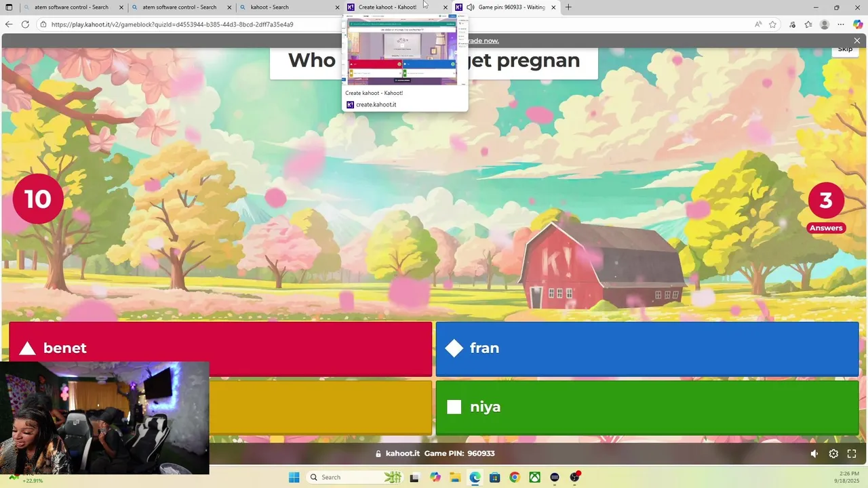
Task: Open Kahoot game settings gear
Action: click(x=833, y=454)
